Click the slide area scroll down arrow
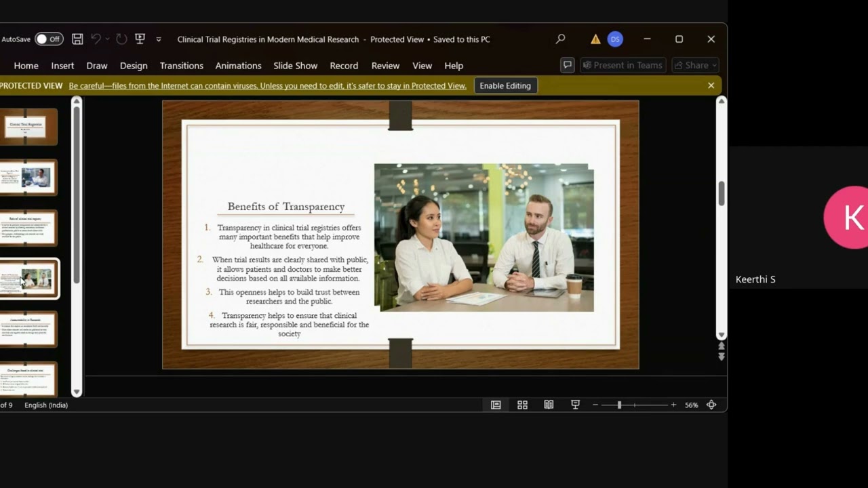 (x=721, y=335)
